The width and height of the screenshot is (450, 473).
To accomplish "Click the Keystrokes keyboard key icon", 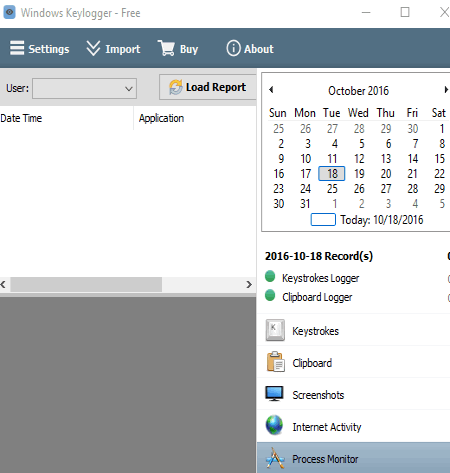I will pos(275,330).
